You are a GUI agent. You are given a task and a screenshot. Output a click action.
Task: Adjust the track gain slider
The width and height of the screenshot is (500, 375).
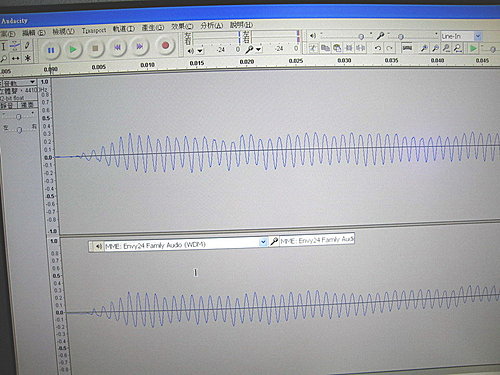(19, 116)
